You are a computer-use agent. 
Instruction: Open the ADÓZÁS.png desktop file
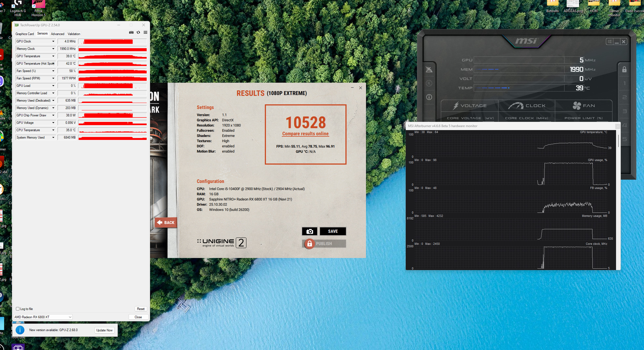pos(573,7)
